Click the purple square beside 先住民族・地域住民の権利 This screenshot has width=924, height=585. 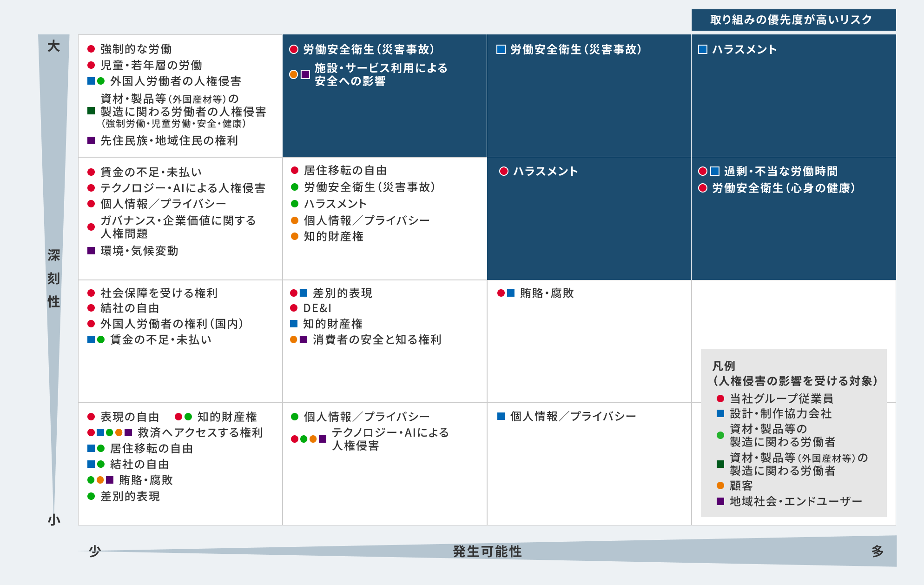[x=91, y=140]
